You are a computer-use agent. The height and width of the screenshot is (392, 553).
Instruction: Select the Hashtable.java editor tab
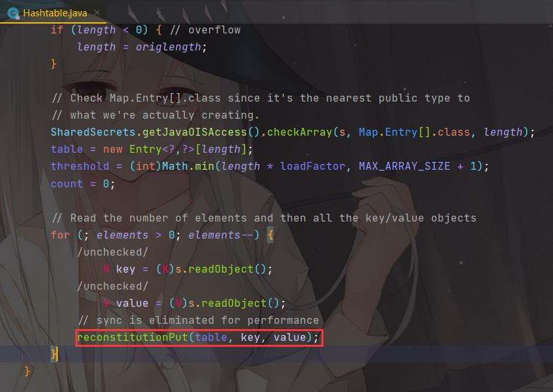(x=53, y=13)
